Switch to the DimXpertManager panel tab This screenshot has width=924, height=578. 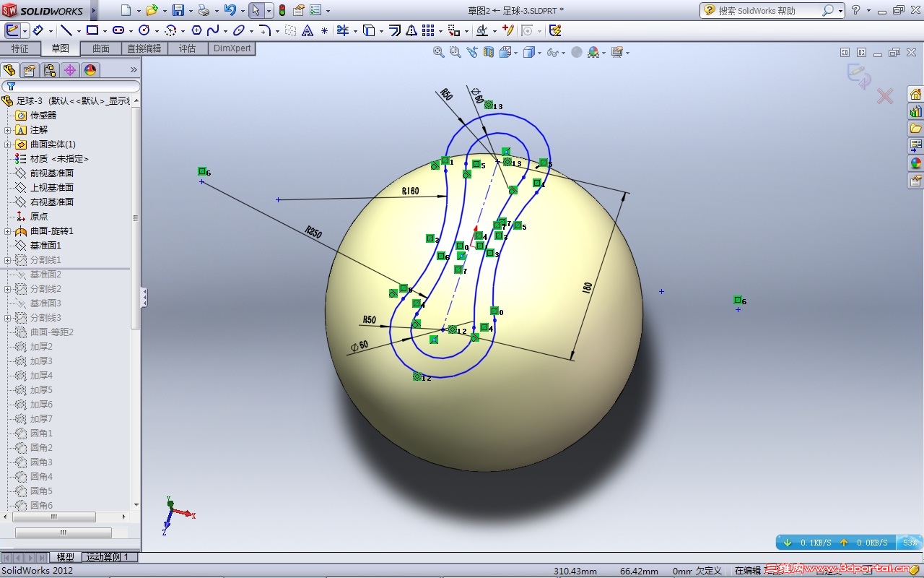(69, 70)
